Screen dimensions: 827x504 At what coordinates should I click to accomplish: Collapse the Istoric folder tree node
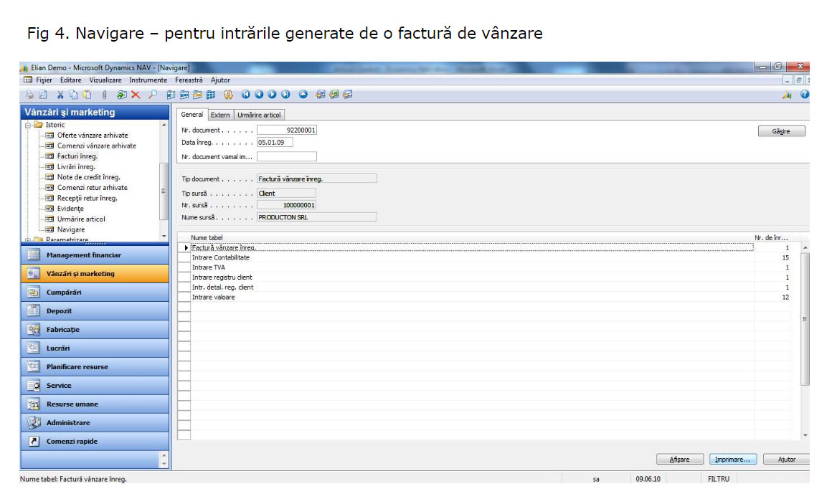28,125
